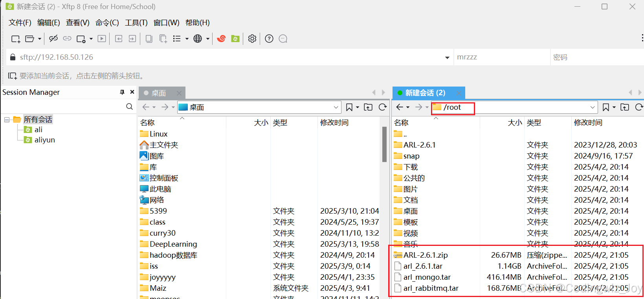Open the 命令(C) menu
This screenshot has height=299, width=644.
tap(107, 22)
